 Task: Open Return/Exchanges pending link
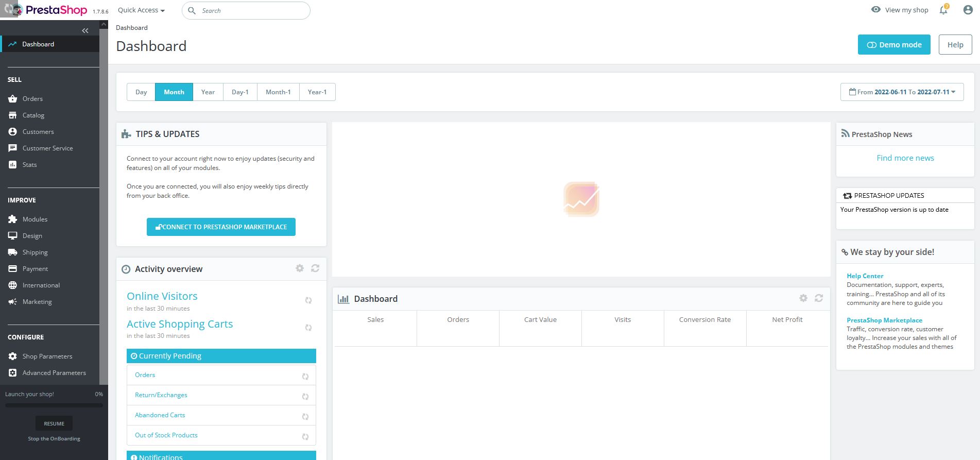tap(161, 395)
